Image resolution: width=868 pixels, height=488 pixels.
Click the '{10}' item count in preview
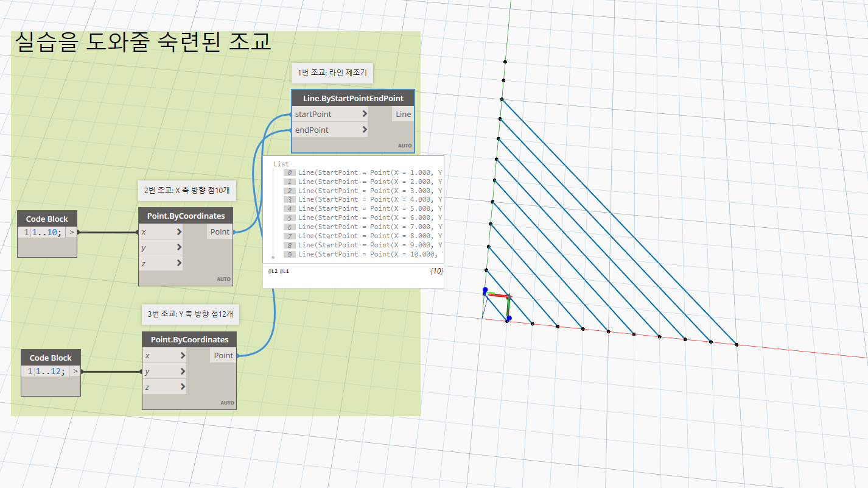[436, 271]
